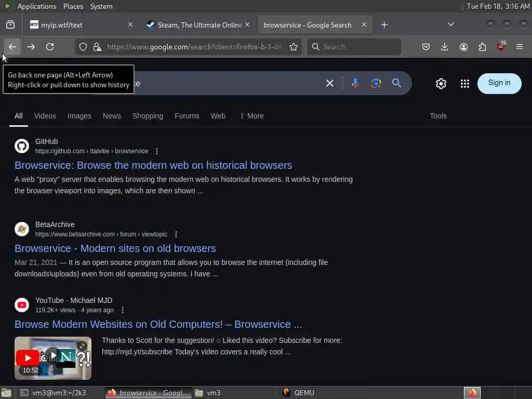532x399 pixels.
Task: Select the Shopping search filter
Action: point(148,116)
